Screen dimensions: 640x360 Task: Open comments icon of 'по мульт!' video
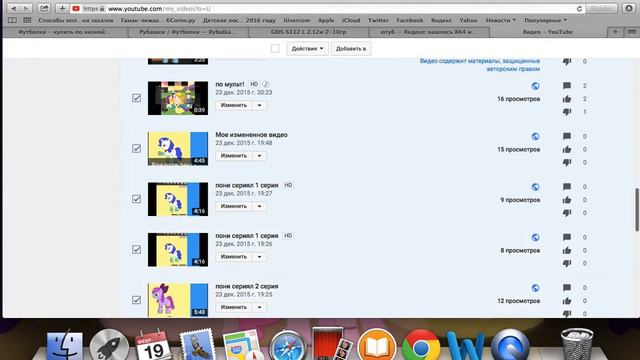click(x=567, y=86)
